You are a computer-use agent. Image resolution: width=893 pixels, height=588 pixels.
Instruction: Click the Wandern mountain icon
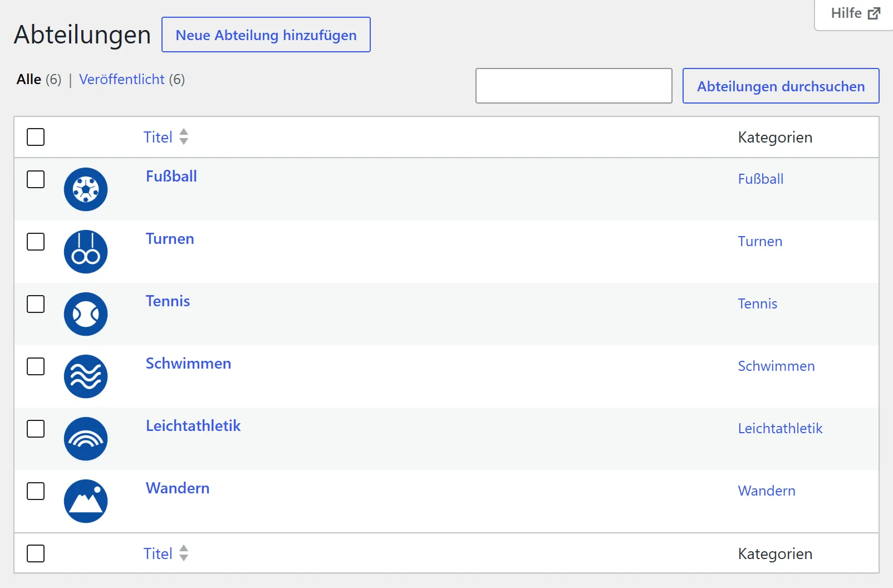click(x=86, y=501)
